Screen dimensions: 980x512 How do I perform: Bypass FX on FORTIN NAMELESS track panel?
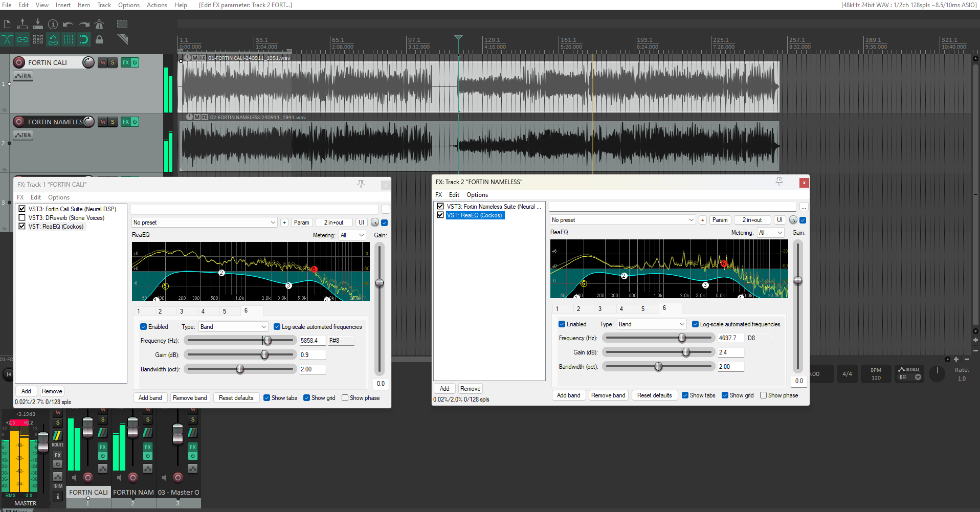135,122
